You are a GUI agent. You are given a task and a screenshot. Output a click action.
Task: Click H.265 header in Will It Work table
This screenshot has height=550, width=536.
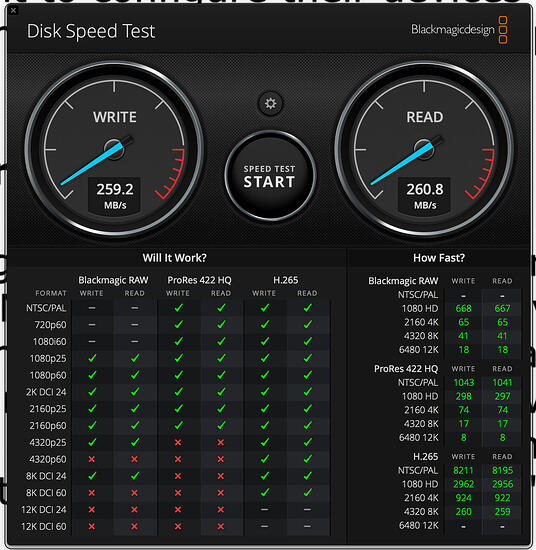[286, 280]
